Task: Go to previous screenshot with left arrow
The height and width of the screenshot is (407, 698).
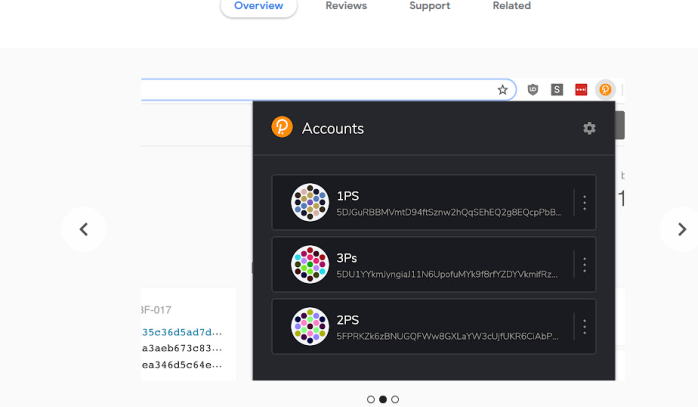Action: click(x=84, y=229)
